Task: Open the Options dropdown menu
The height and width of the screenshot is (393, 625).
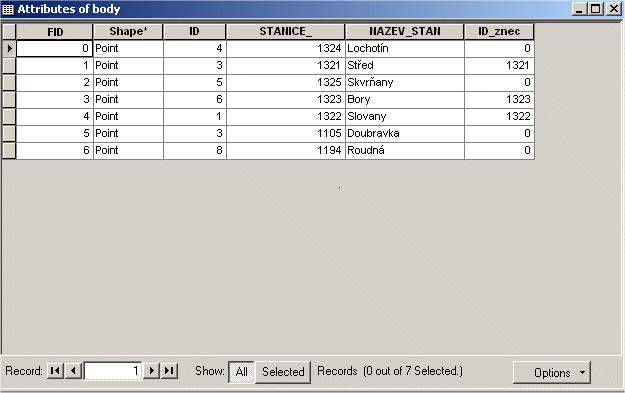Action: (x=552, y=373)
